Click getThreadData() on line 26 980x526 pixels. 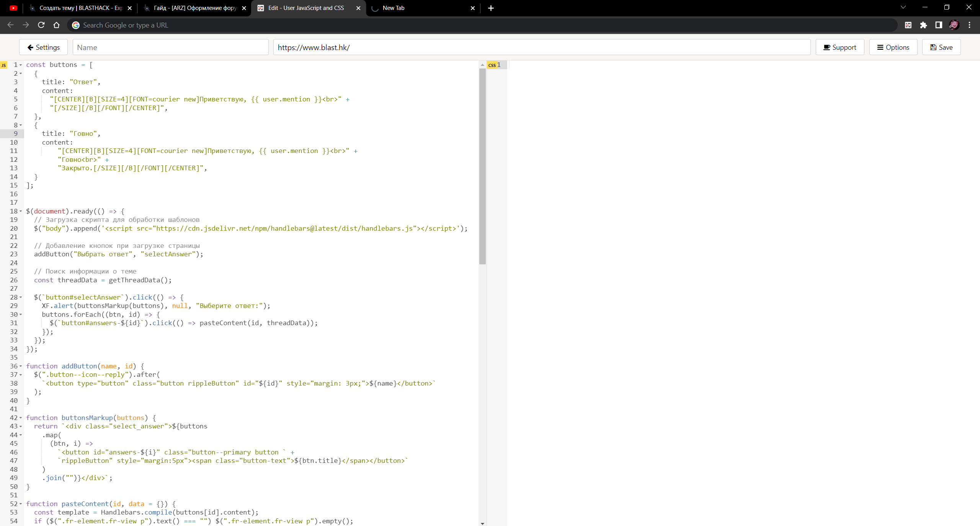(138, 280)
